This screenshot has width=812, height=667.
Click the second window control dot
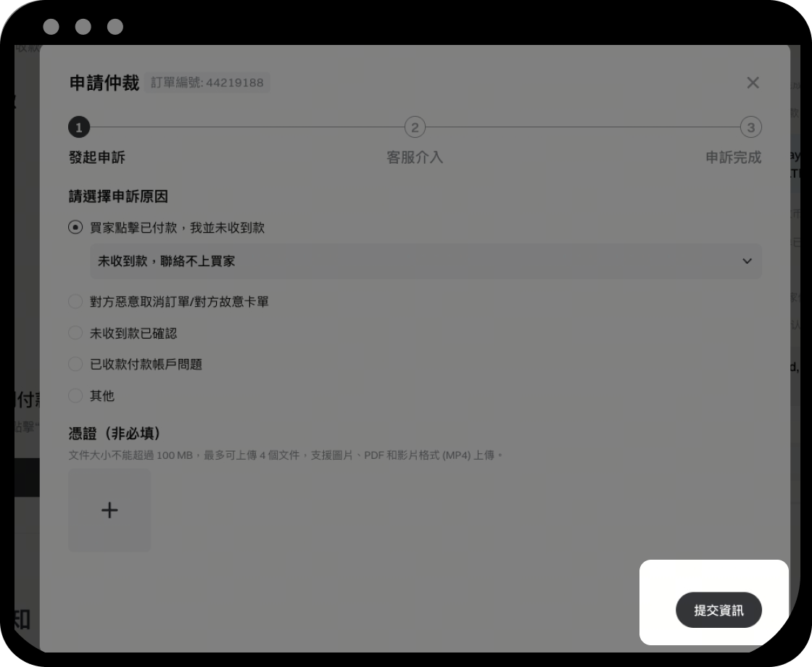click(x=83, y=26)
